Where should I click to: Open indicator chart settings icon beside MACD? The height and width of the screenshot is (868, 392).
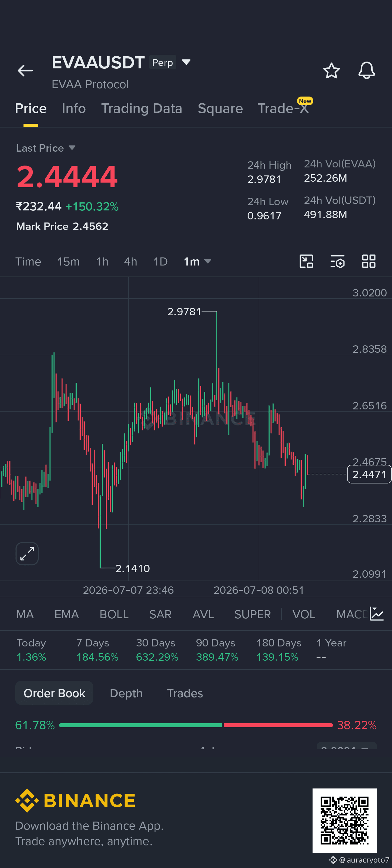click(377, 614)
